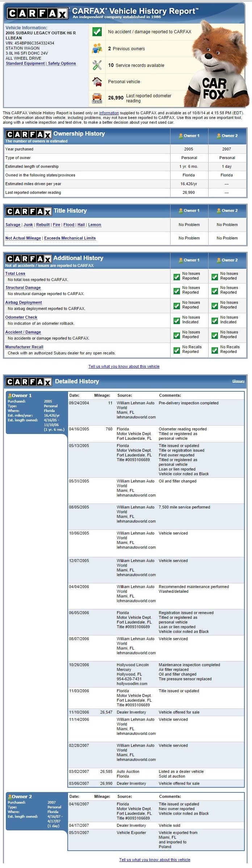Image resolution: width=252 pixels, height=868 pixels.
Task: Click the 7,500 mile service performed entry
Action: point(184,507)
